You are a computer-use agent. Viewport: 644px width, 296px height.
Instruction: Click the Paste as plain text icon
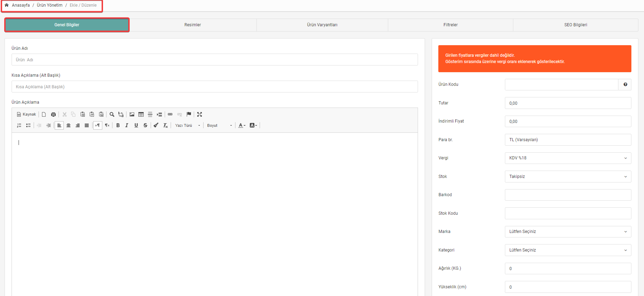pyautogui.click(x=92, y=115)
